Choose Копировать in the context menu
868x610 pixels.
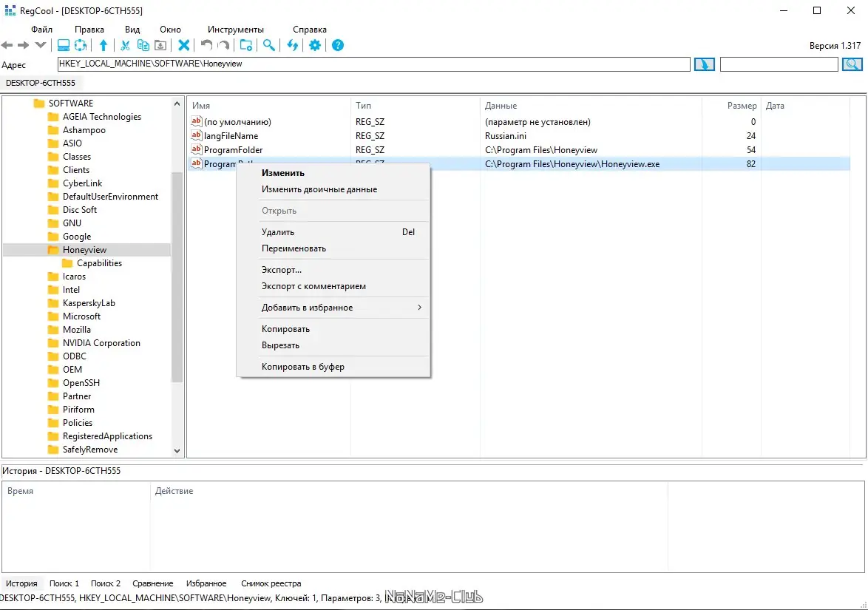pos(333,329)
